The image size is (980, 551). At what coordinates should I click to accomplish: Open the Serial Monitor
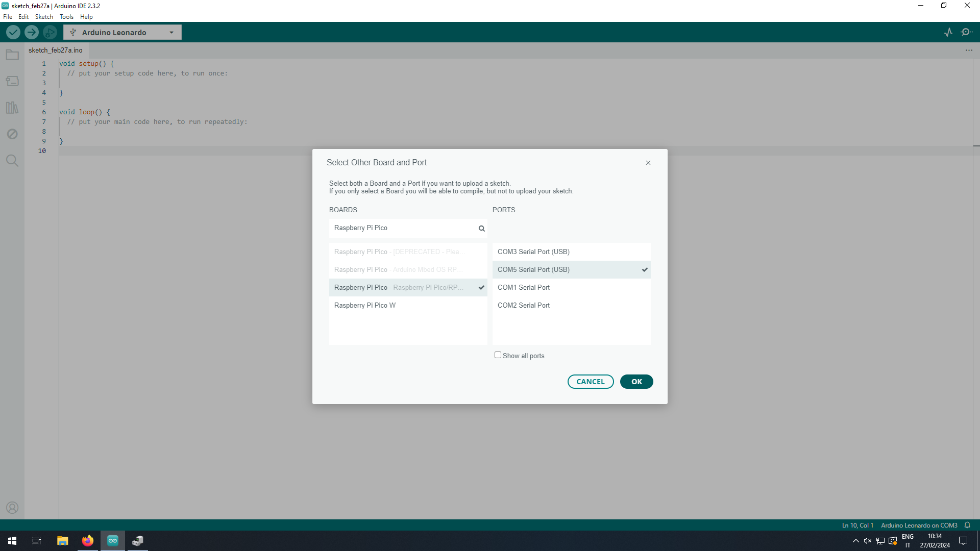click(966, 32)
